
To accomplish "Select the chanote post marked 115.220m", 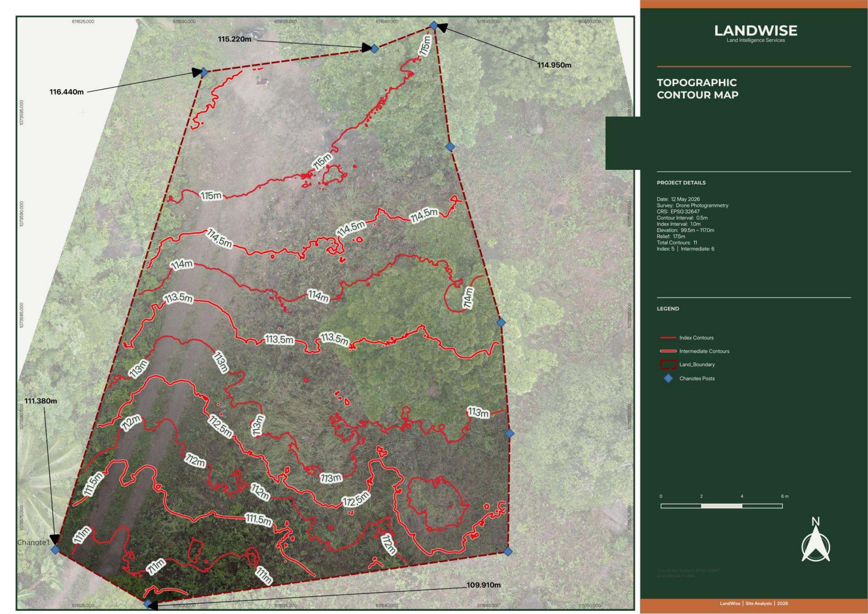I will (x=374, y=49).
